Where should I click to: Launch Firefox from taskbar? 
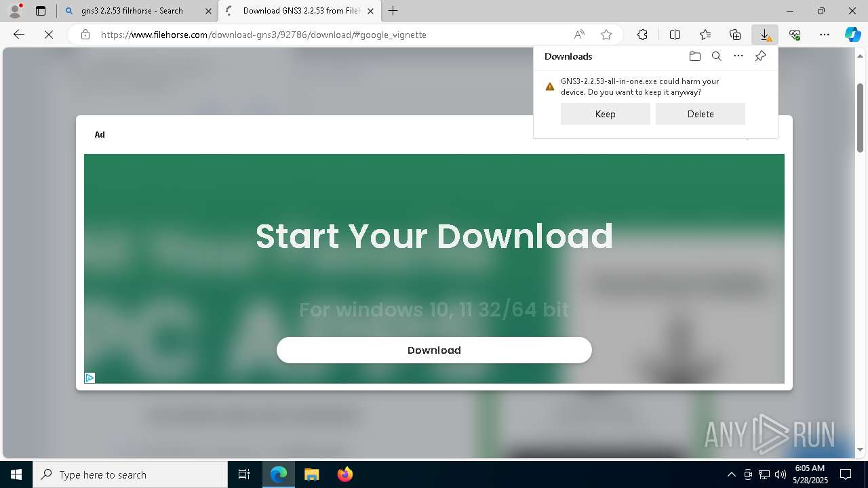(x=344, y=474)
